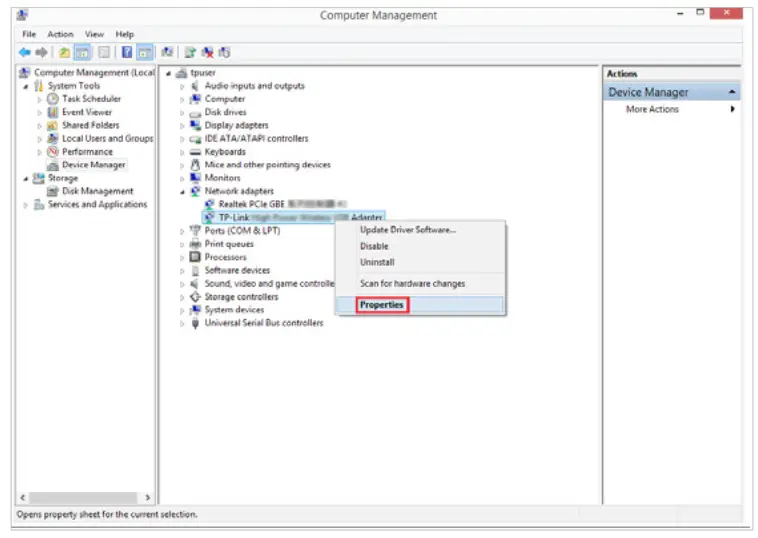Expand the Display adapters node
758x538 pixels.
183,126
